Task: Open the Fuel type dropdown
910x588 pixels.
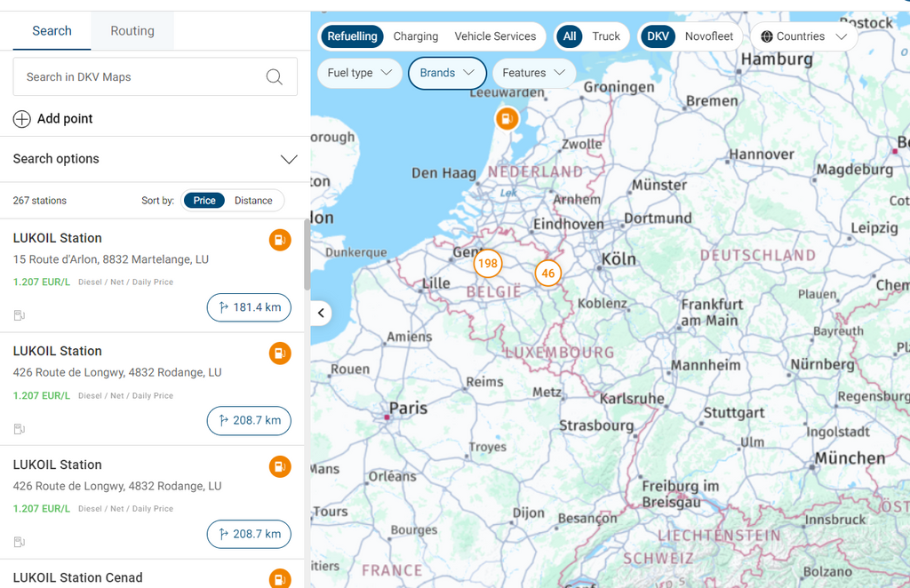Action: click(360, 73)
